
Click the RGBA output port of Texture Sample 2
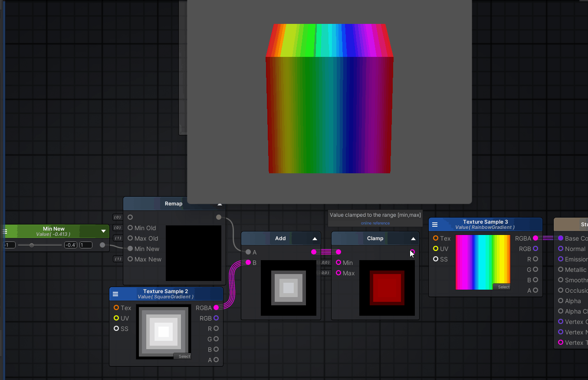(216, 307)
